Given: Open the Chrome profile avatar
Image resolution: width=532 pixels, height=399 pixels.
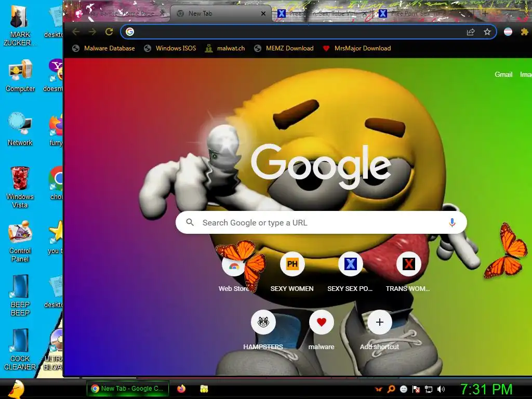Looking at the screenshot, I should (508, 32).
